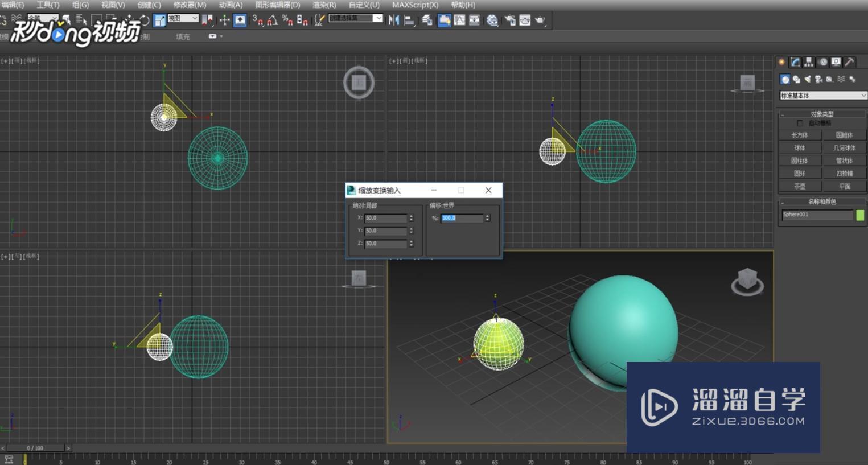Open the 渲染(R) menu

pyautogui.click(x=324, y=5)
